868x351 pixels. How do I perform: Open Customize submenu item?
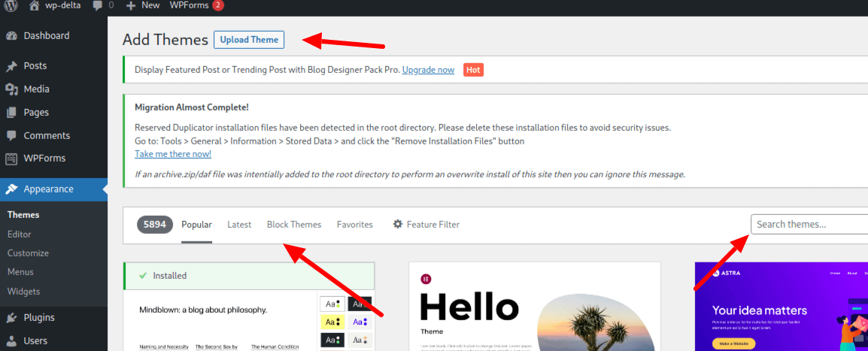click(29, 253)
